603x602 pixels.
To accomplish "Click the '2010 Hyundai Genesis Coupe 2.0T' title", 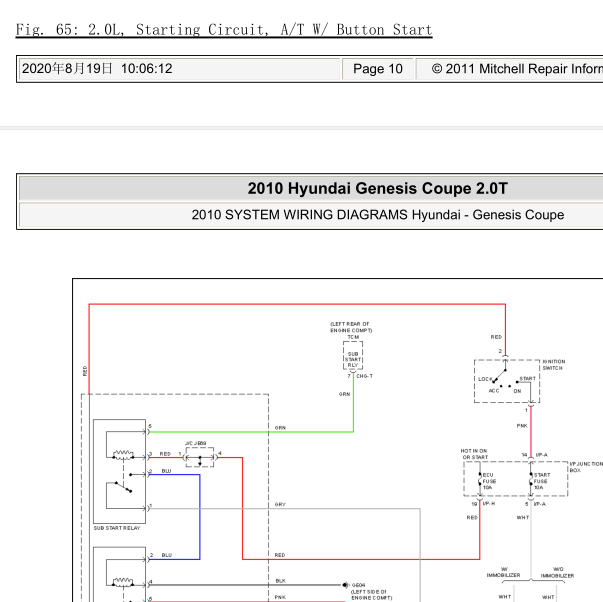I will tap(378, 188).
